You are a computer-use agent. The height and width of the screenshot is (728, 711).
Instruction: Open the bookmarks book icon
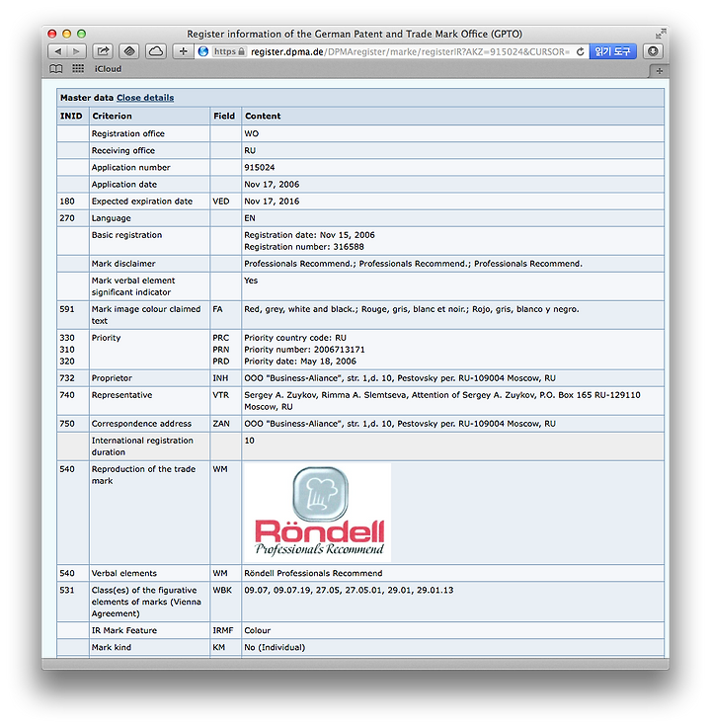coord(55,69)
